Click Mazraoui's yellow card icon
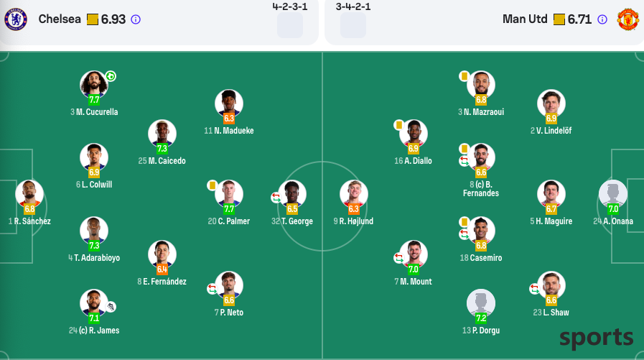The image size is (644, 360). (x=464, y=76)
